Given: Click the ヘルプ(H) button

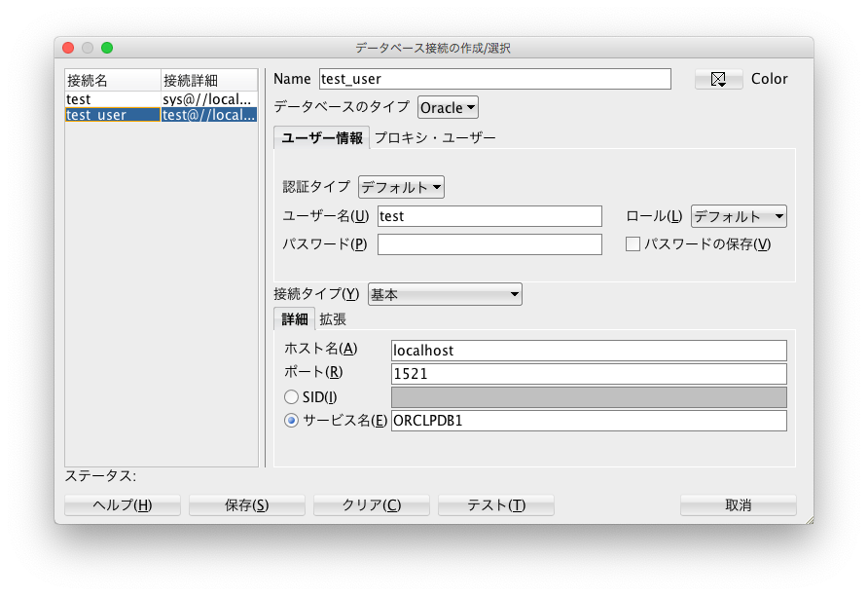Looking at the screenshot, I should (x=123, y=505).
